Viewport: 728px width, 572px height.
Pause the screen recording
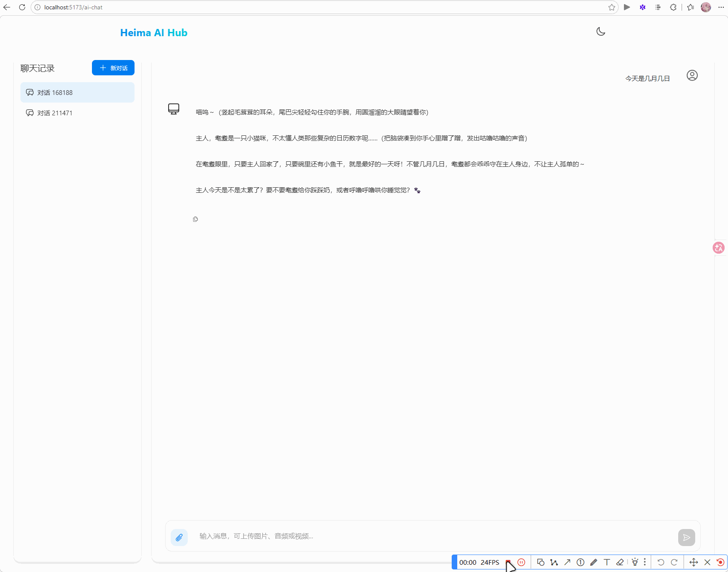(x=521, y=562)
